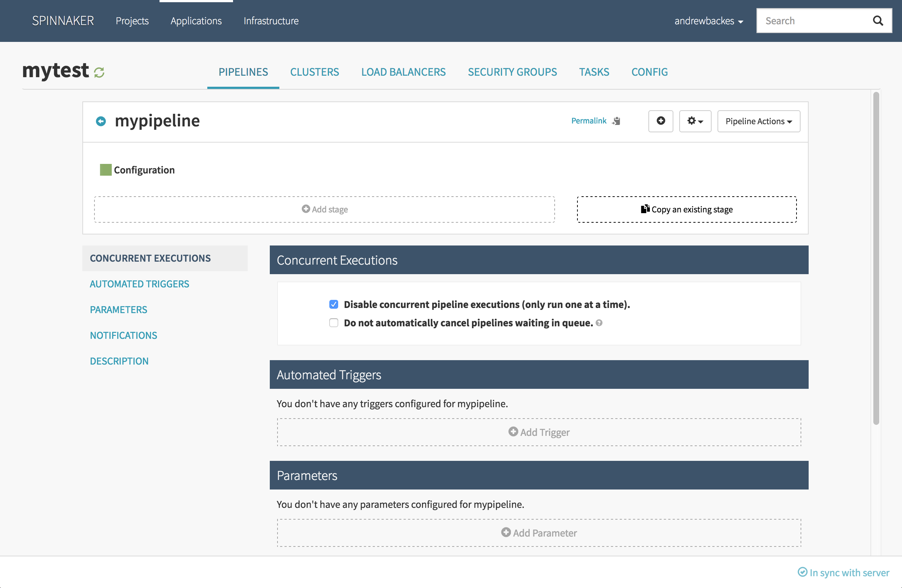Jump to AUTOMATED TRIGGERS section in sidebar
Image resolution: width=902 pixels, height=588 pixels.
[x=139, y=284]
